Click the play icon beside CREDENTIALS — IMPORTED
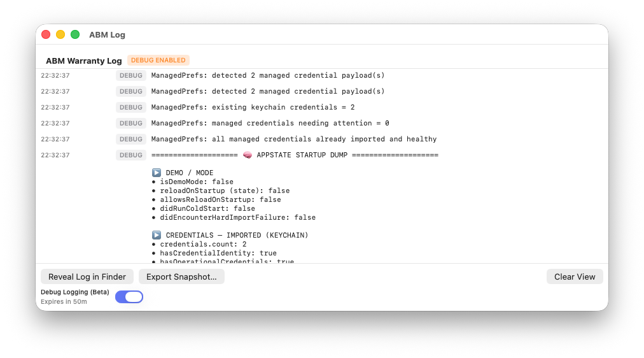The width and height of the screenshot is (644, 358). 157,235
